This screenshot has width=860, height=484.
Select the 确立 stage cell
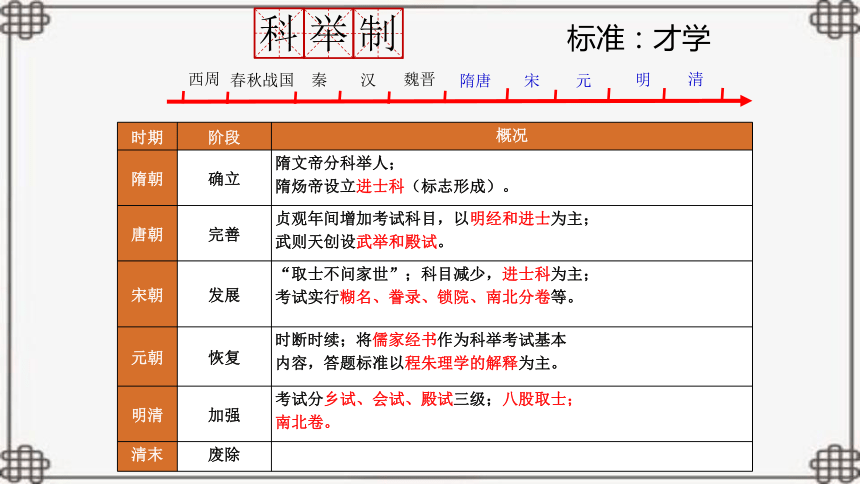(224, 178)
